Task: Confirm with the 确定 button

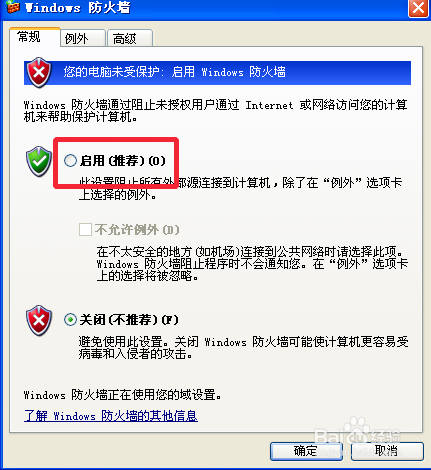Action: click(306, 451)
